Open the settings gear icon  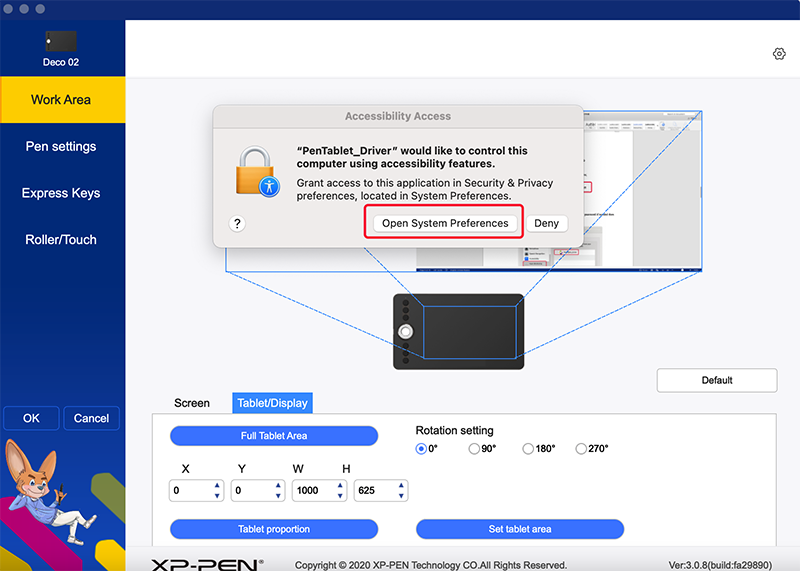click(779, 54)
